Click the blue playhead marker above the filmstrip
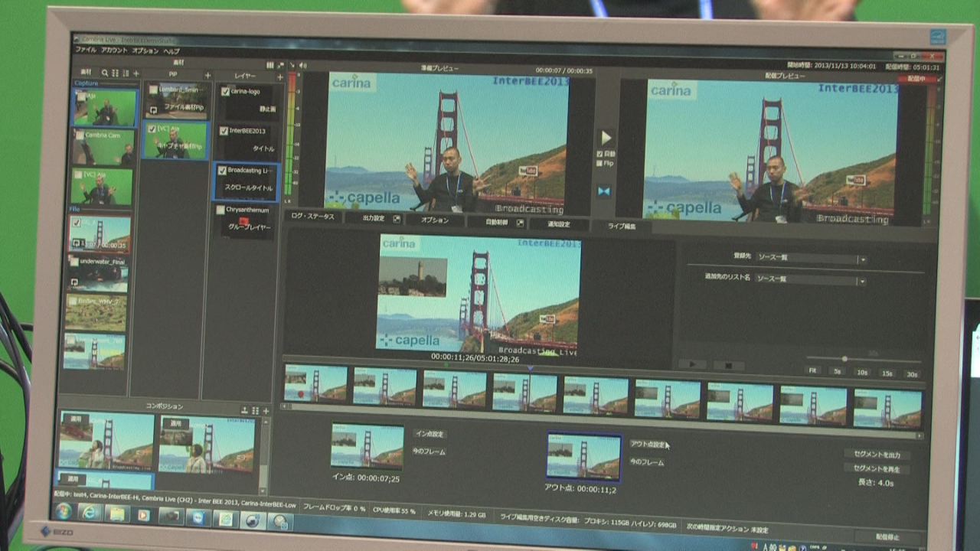 [530, 368]
